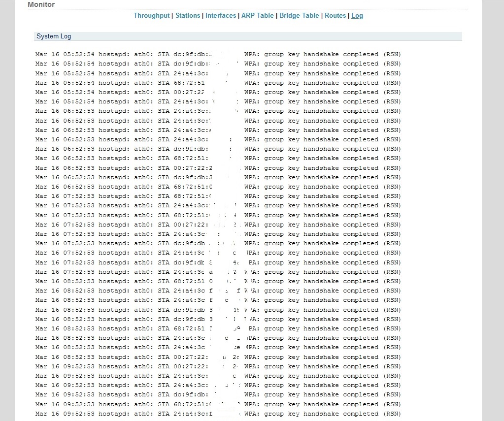View the ARP Table

tap(258, 15)
